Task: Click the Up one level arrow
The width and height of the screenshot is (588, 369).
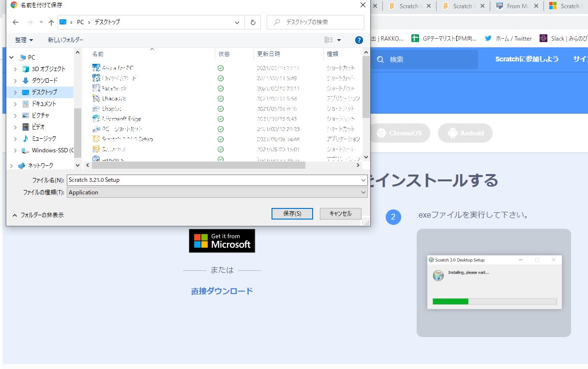Action: [51, 22]
